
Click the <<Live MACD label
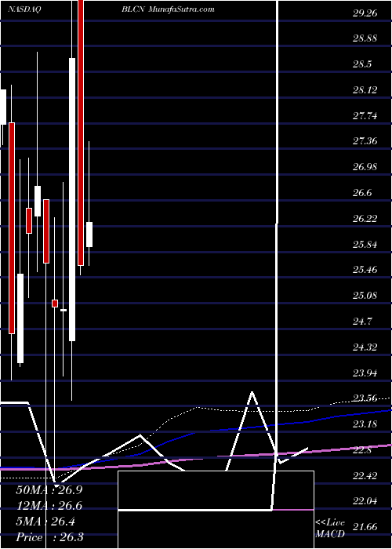point(330,529)
